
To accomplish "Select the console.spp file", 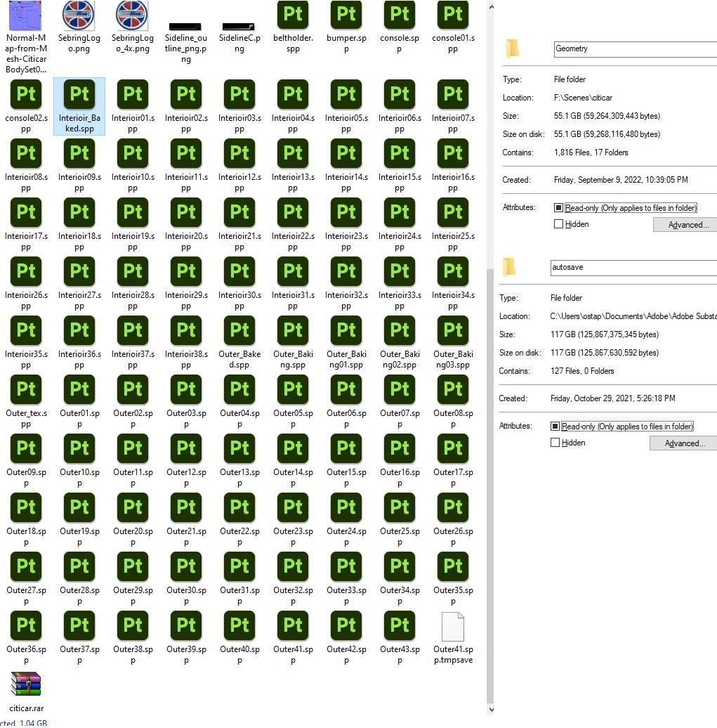I will click(400, 27).
